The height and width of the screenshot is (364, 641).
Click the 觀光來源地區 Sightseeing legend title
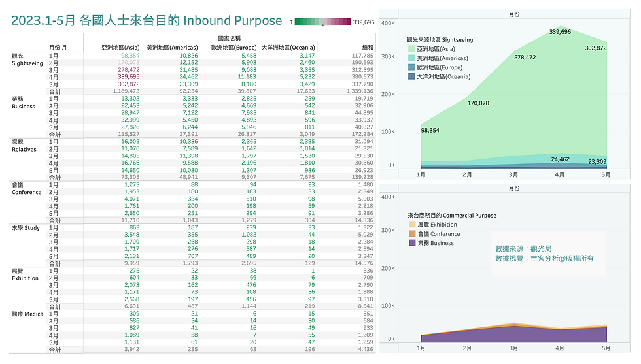coord(440,40)
